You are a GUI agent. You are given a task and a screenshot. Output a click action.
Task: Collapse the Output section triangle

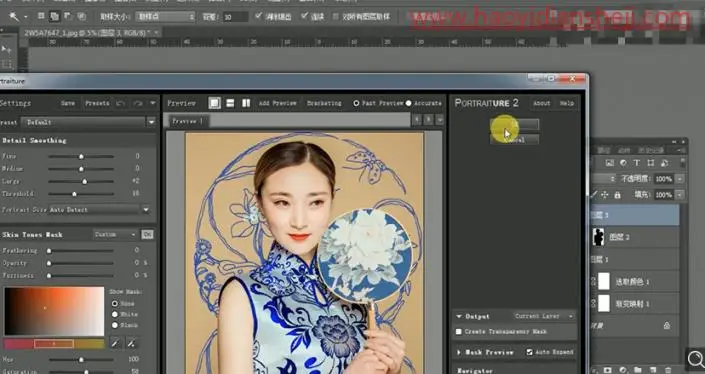[x=459, y=316]
